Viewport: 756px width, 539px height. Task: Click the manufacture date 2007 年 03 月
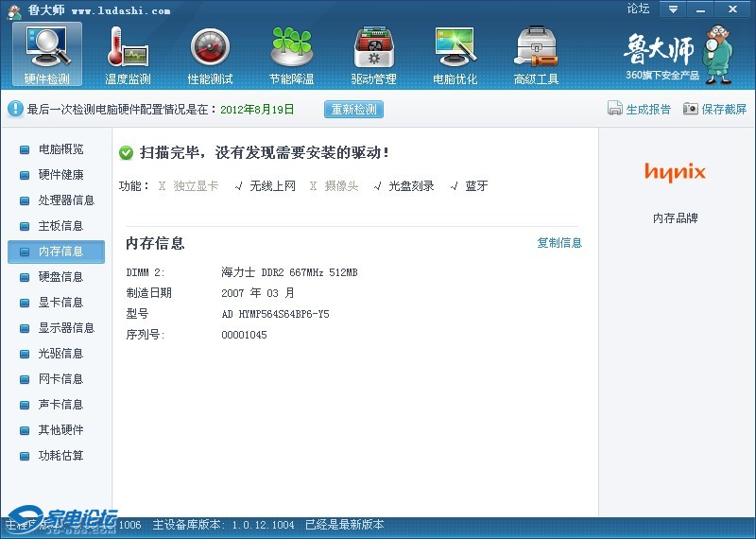click(257, 293)
